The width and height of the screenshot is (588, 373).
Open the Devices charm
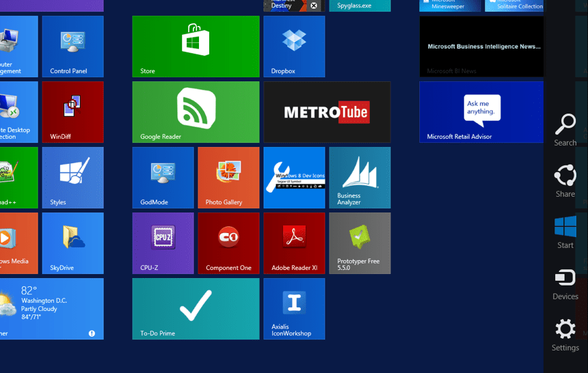[565, 284]
